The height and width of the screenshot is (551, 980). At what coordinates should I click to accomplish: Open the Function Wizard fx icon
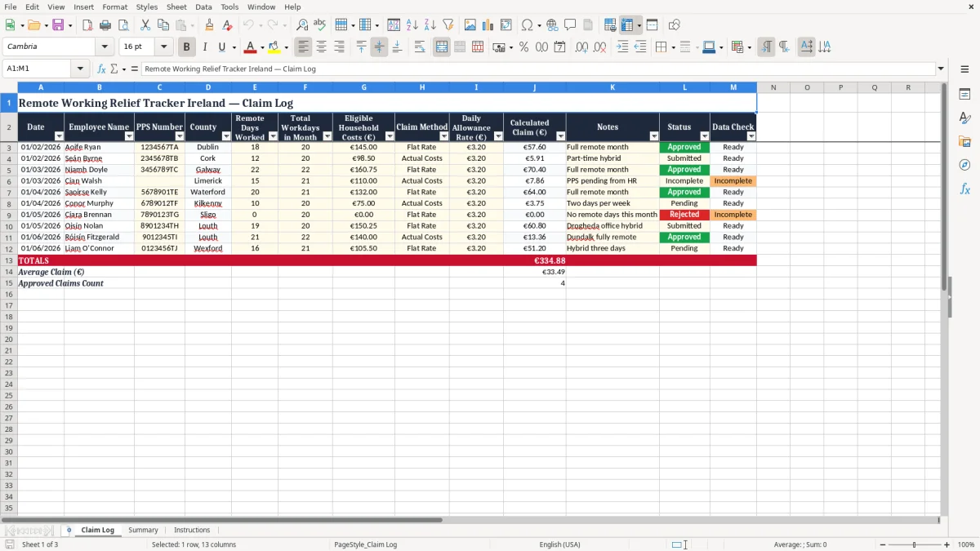pyautogui.click(x=102, y=69)
